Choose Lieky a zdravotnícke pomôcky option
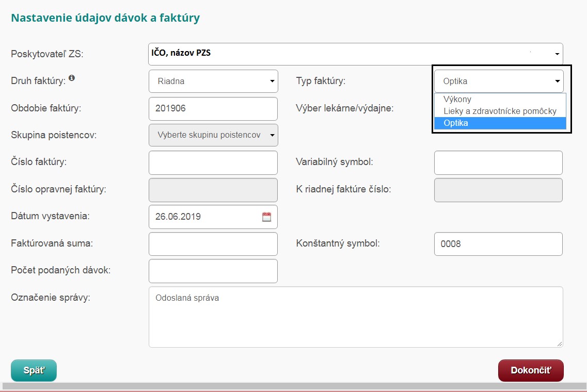The width and height of the screenshot is (587, 392). [500, 111]
